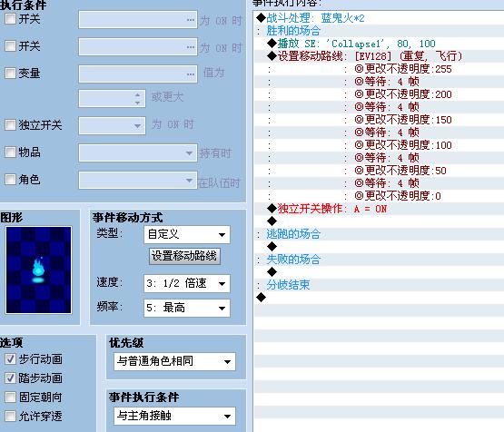Expand the 独立开关 dropdown

(113, 125)
